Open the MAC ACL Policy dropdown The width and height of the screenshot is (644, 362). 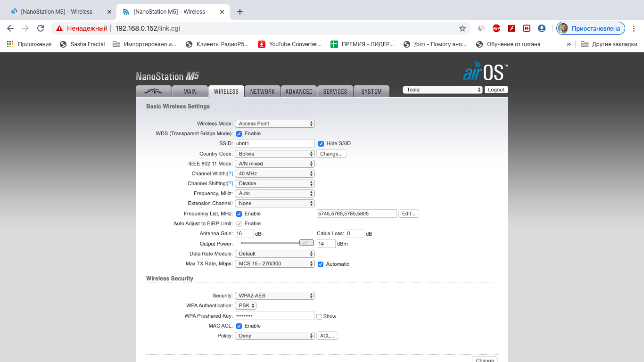point(275,336)
